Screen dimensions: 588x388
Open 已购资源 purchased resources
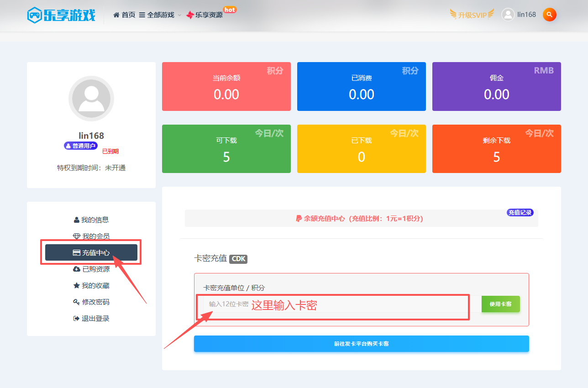pyautogui.click(x=91, y=269)
